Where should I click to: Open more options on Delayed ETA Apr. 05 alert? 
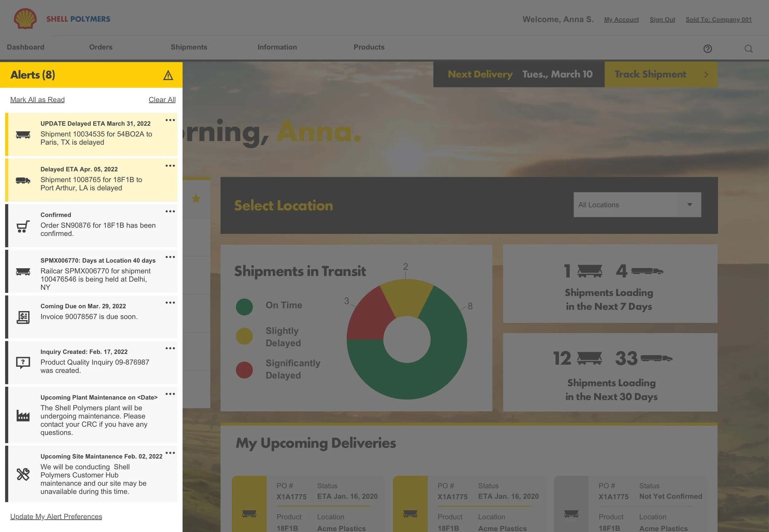[x=170, y=166]
